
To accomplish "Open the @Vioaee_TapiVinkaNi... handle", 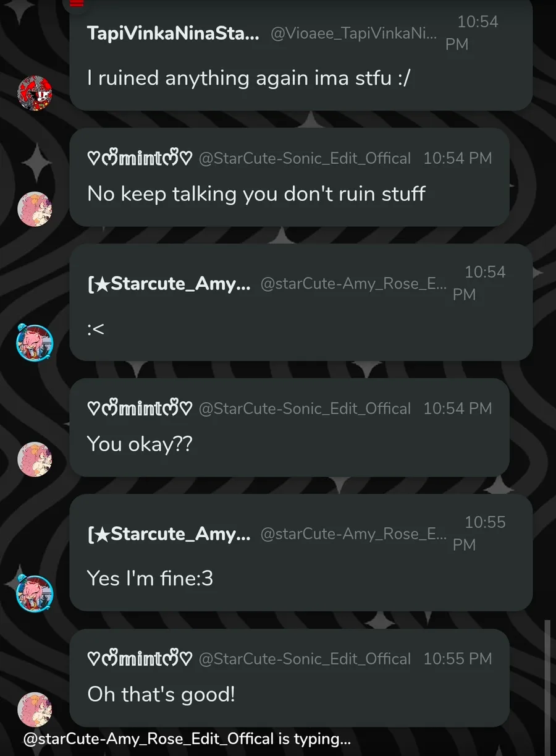I will 353,33.
